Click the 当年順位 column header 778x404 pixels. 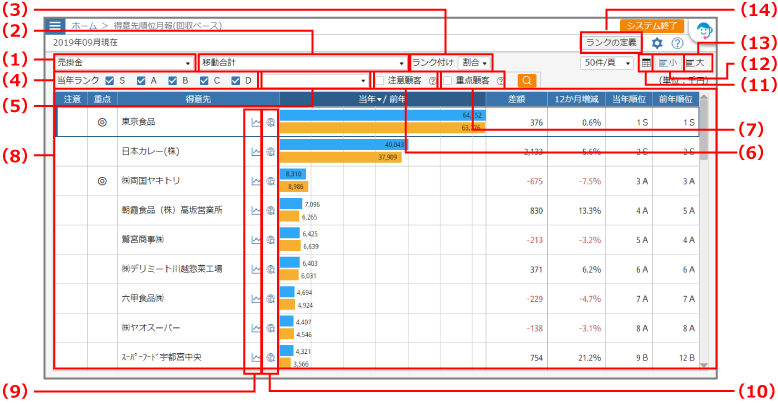tap(629, 99)
